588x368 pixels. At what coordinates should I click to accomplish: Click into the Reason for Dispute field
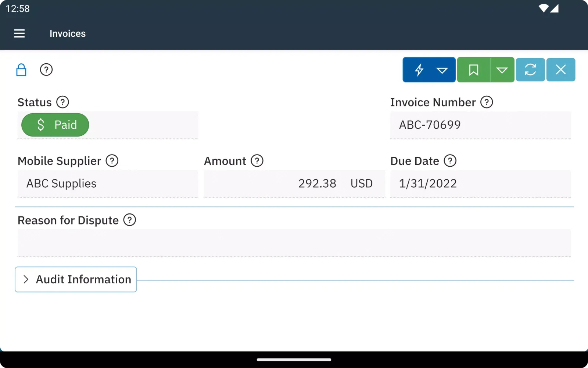294,243
